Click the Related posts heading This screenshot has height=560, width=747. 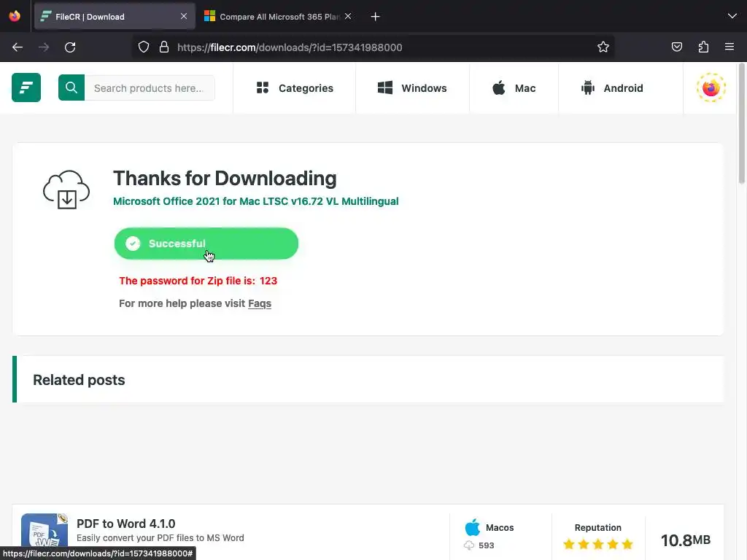[x=79, y=380]
